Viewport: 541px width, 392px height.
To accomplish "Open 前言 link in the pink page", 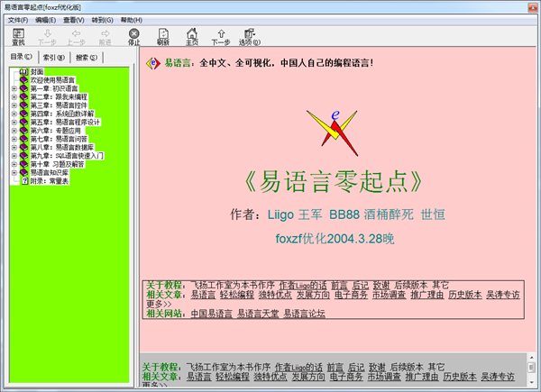I will 339,285.
